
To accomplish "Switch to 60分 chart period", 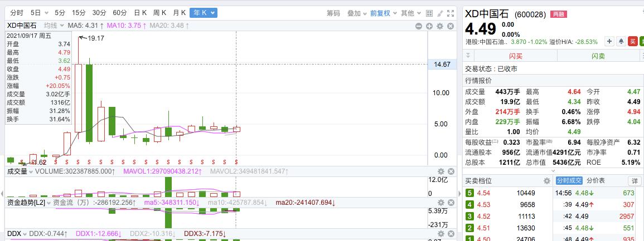I will pyautogui.click(x=119, y=13).
